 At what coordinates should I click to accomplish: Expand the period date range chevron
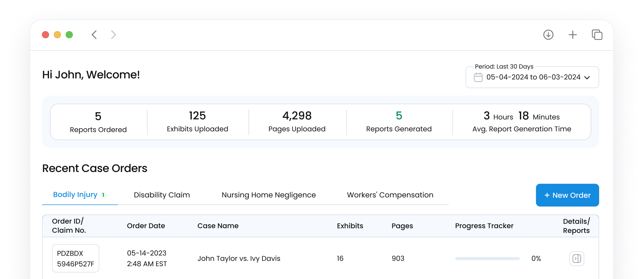click(x=587, y=78)
